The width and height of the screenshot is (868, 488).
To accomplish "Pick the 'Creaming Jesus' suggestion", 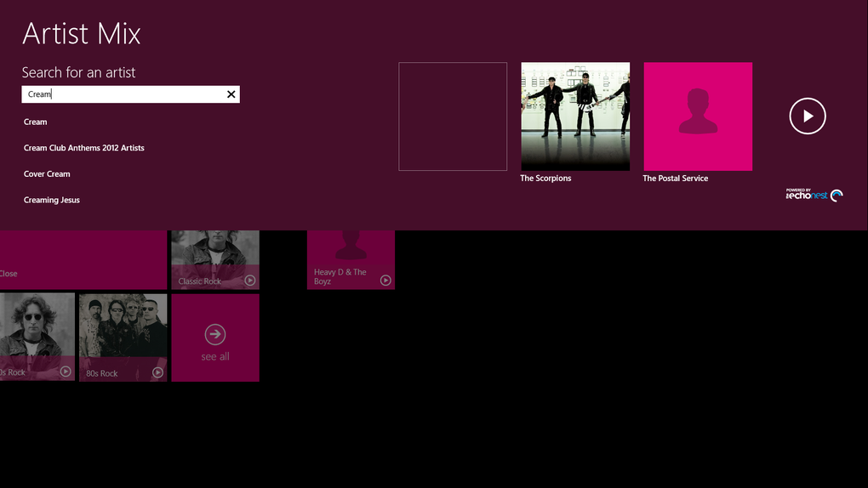I will 51,200.
